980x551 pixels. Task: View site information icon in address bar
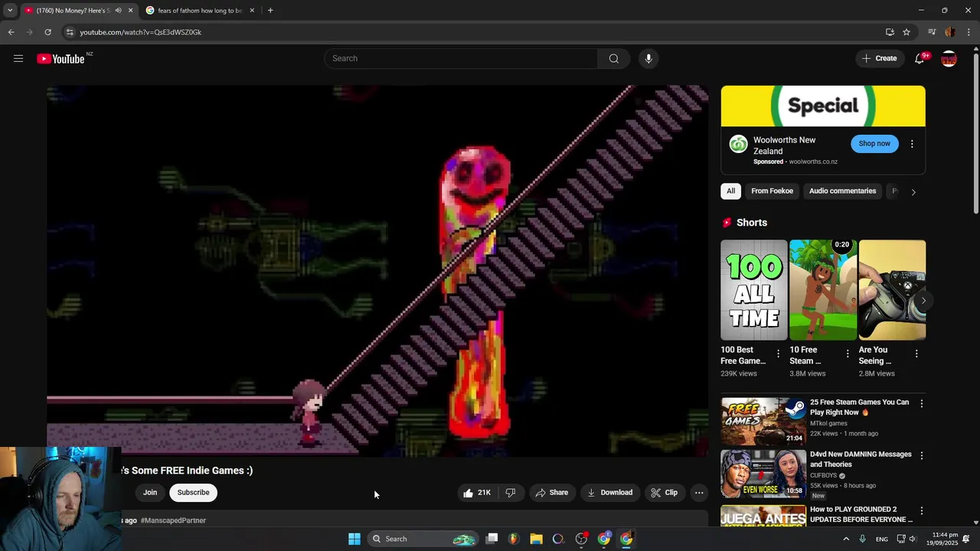tap(69, 32)
